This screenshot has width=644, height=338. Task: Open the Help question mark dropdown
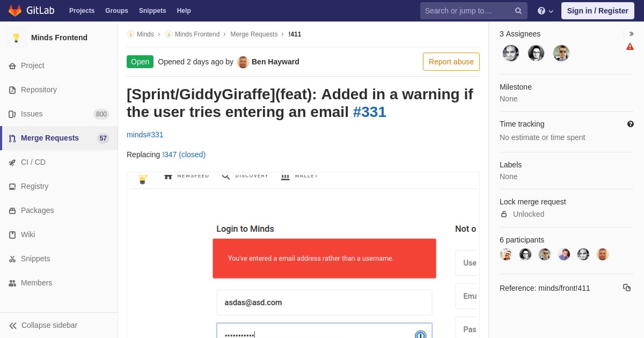click(545, 11)
